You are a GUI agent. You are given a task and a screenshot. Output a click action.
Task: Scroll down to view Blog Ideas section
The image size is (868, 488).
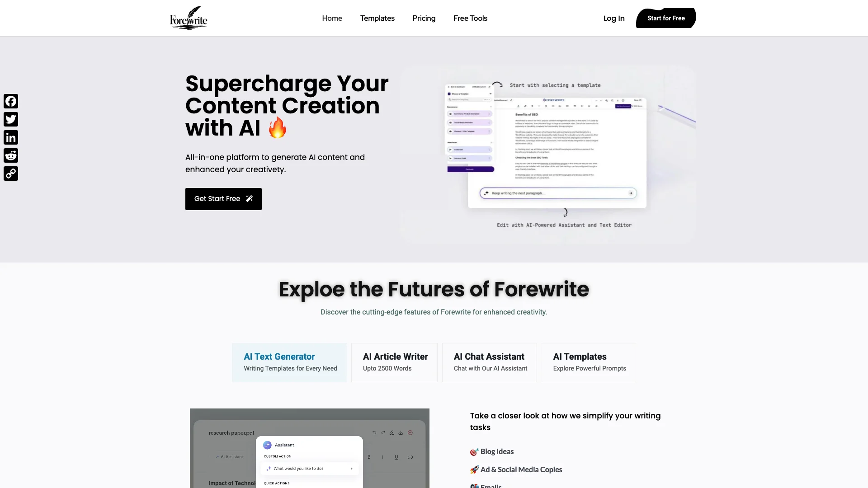497,451
